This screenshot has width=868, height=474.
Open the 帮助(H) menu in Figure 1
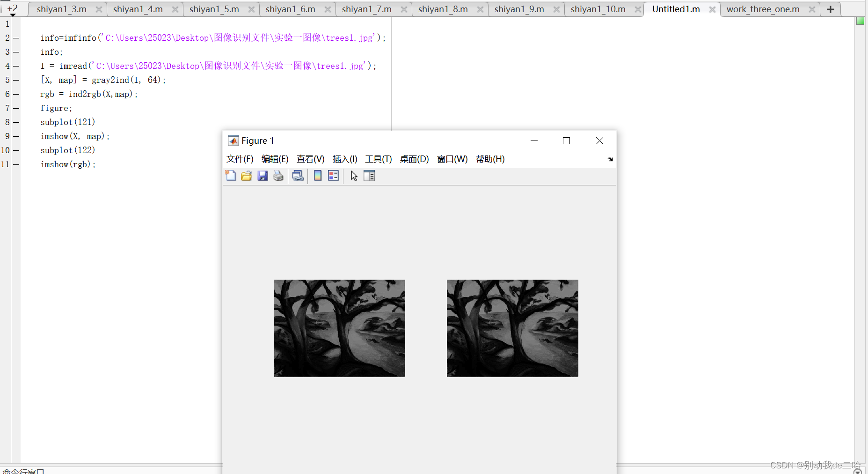pos(490,159)
